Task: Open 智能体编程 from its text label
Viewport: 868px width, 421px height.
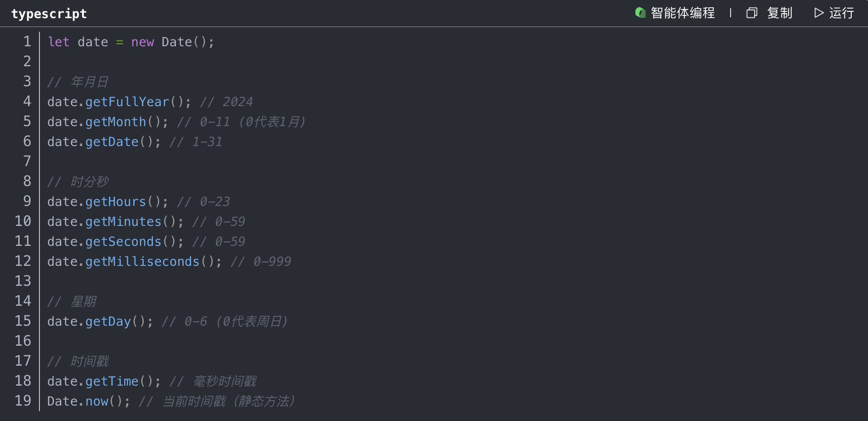Action: coord(683,13)
